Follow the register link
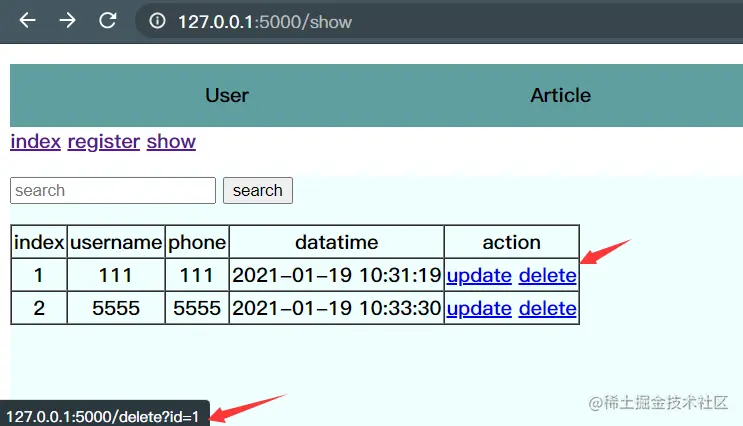This screenshot has height=426, width=743. tap(104, 141)
